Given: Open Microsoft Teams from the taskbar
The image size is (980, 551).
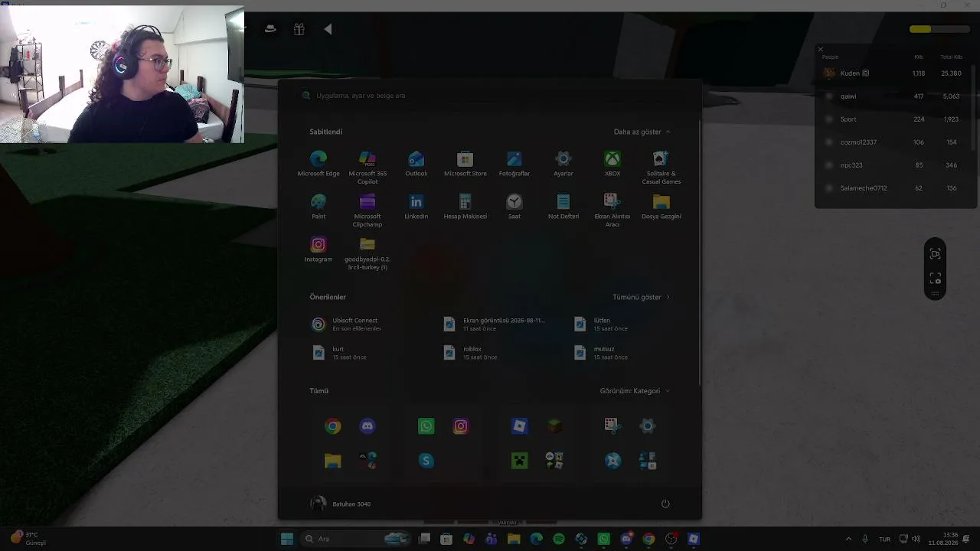Looking at the screenshot, I should (492, 539).
